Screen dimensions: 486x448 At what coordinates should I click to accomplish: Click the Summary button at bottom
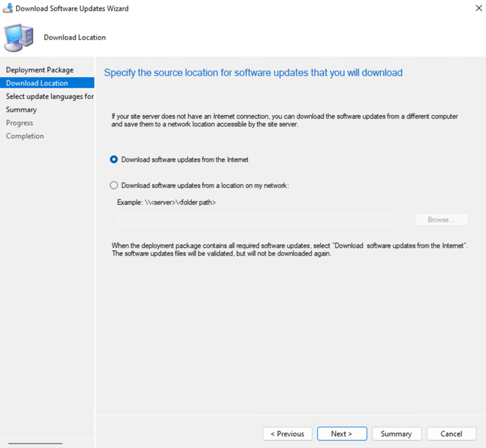396,434
